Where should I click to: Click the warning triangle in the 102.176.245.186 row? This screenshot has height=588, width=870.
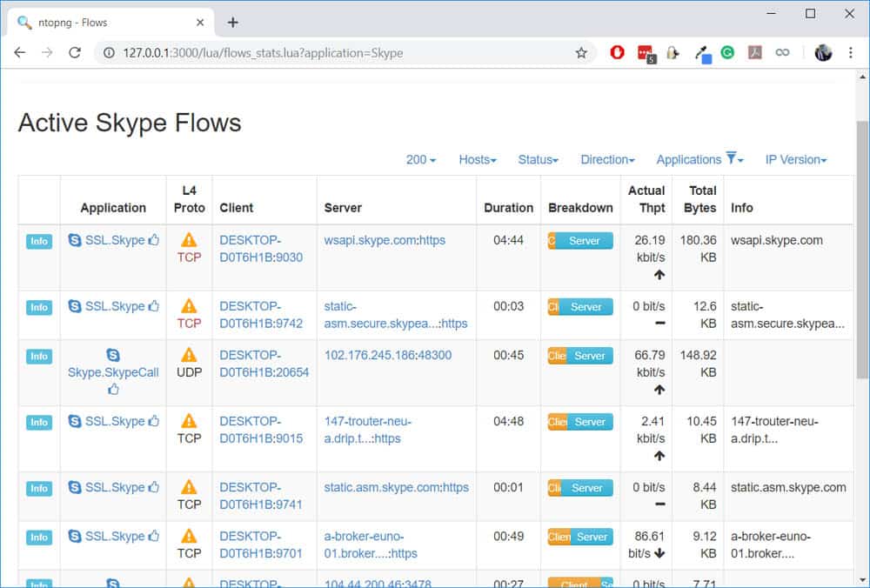tap(189, 355)
